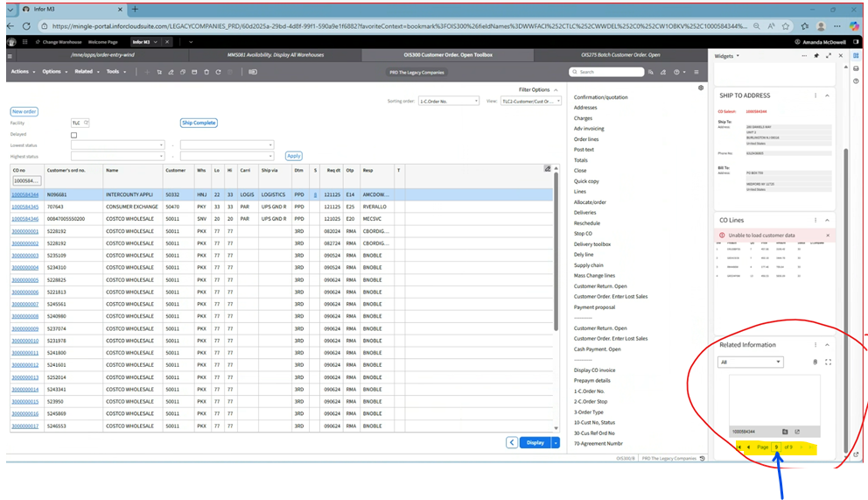Viewport: 868px width, 500px height.
Task: Open the Actions menu
Action: [x=23, y=72]
